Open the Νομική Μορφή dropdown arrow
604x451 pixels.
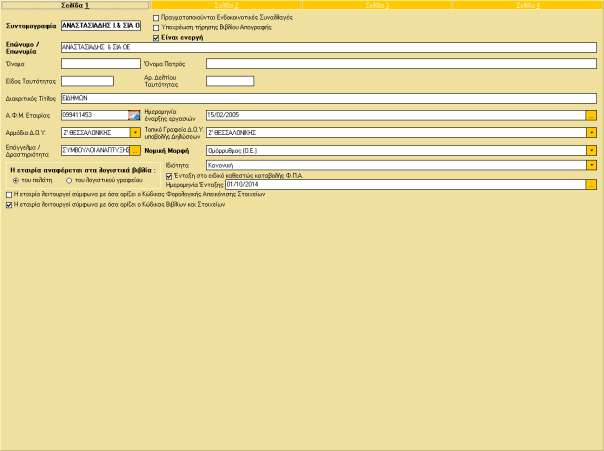(591, 151)
